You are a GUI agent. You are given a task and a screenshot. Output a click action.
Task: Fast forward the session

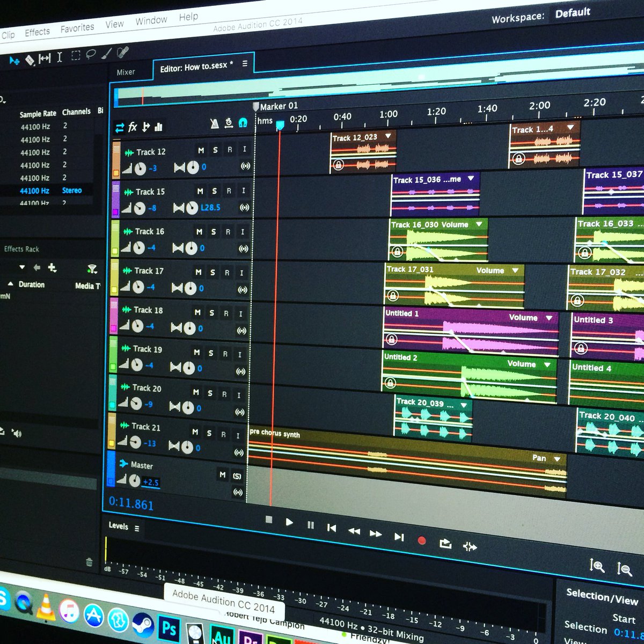376,534
